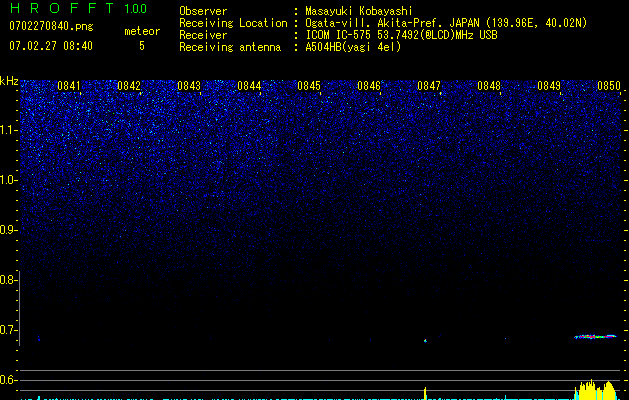Click the 0847 time marker
The height and width of the screenshot is (400, 629).
pos(428,86)
